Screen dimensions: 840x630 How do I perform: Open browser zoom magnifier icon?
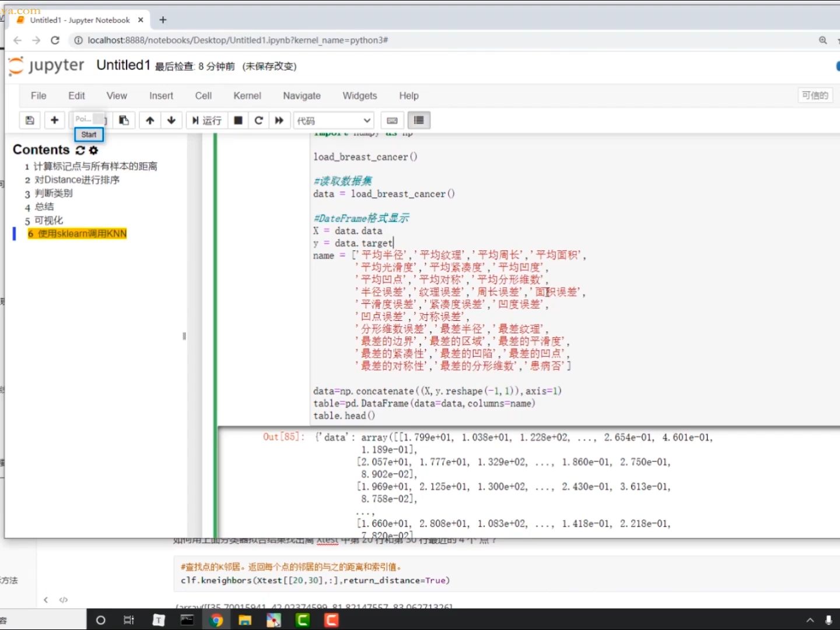[822, 40]
